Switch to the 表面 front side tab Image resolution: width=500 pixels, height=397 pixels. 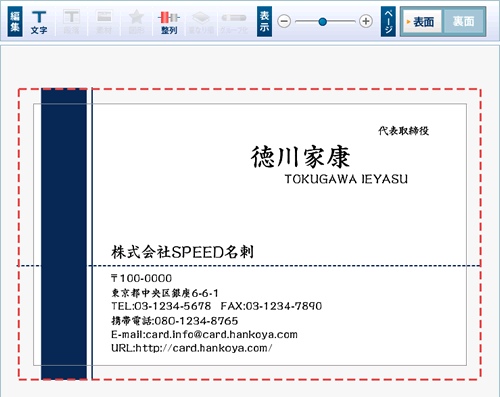click(422, 22)
